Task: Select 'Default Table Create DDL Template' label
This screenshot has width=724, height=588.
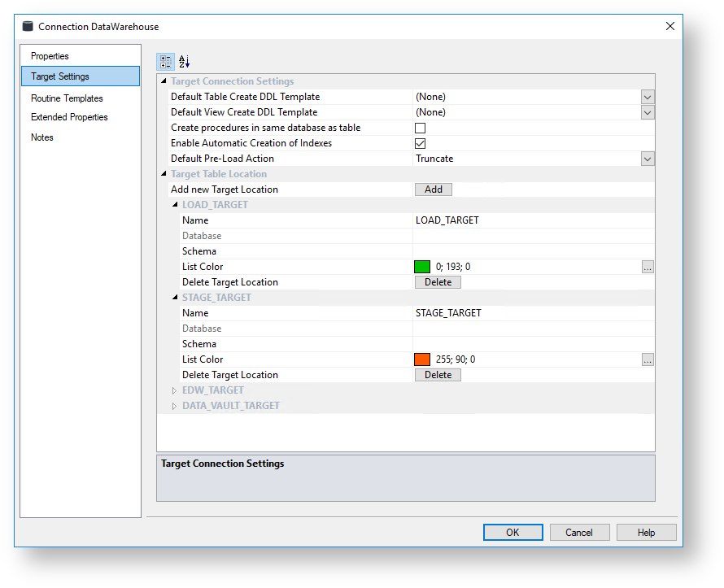Action: [x=245, y=97]
